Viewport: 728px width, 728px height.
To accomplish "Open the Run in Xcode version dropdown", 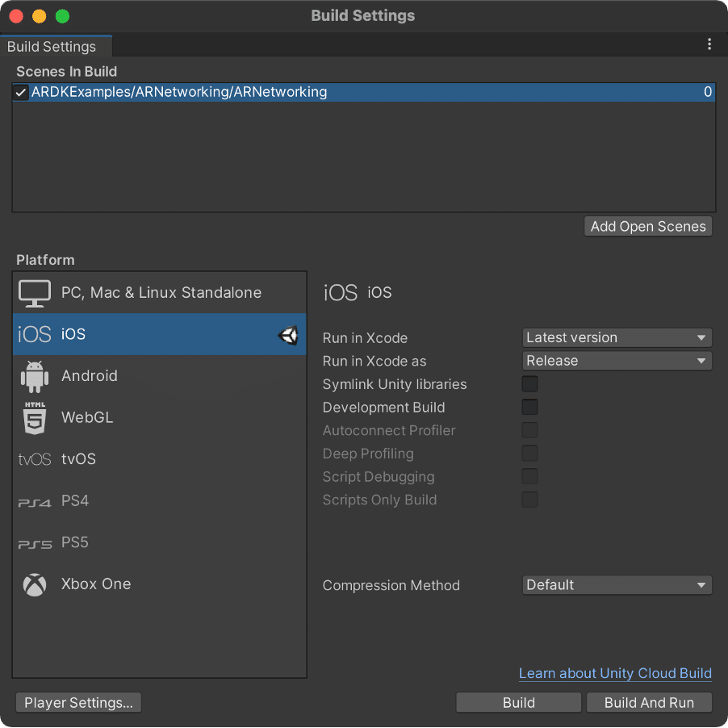I will point(617,337).
